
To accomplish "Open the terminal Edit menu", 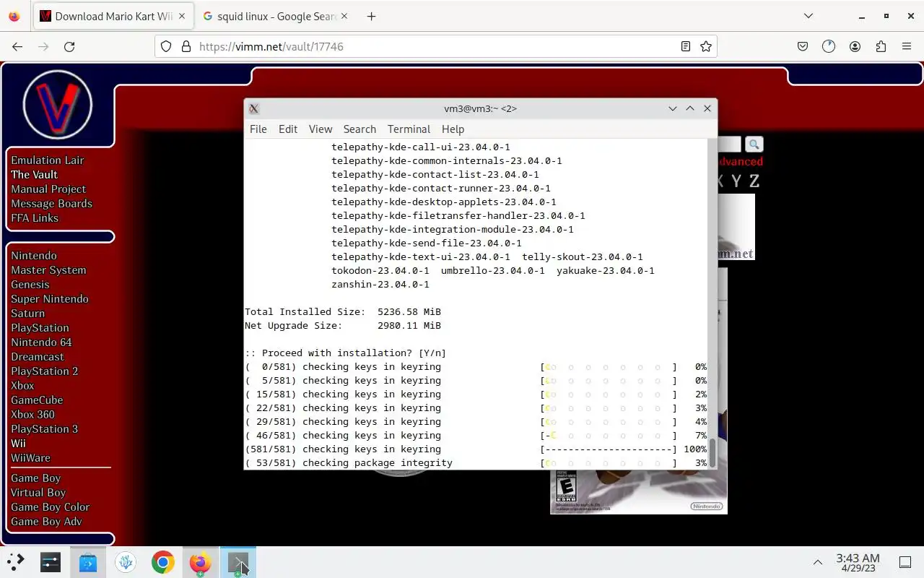I will (288, 129).
